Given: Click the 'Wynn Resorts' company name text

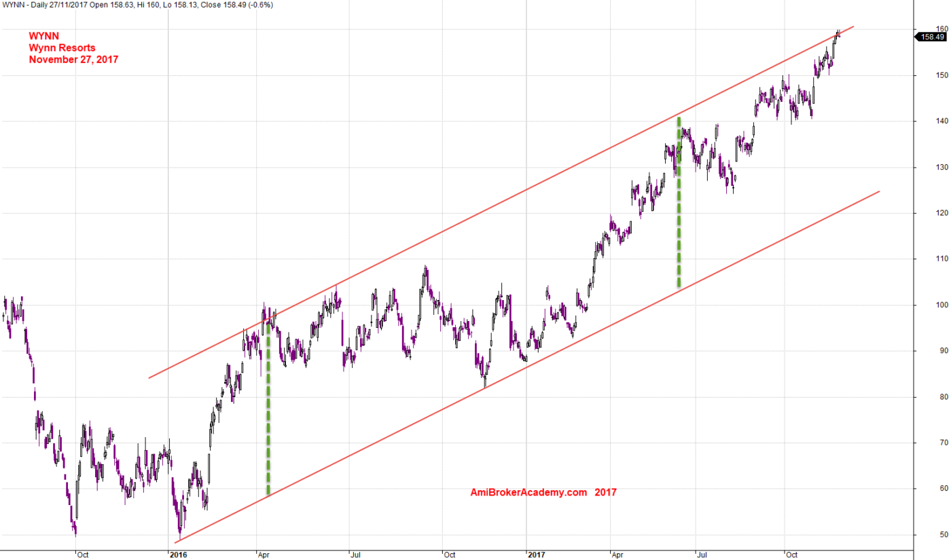Looking at the screenshot, I should [62, 48].
